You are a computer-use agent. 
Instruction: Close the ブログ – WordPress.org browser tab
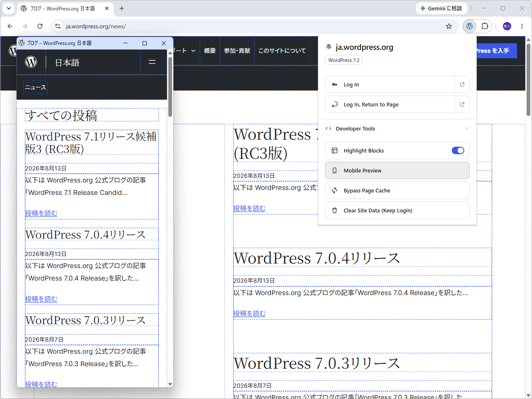[x=107, y=8]
